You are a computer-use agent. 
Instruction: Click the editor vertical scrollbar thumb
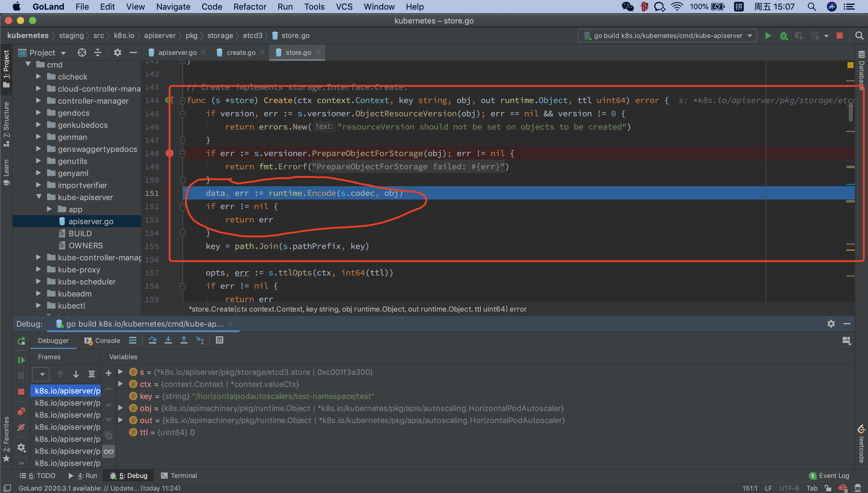click(x=851, y=112)
